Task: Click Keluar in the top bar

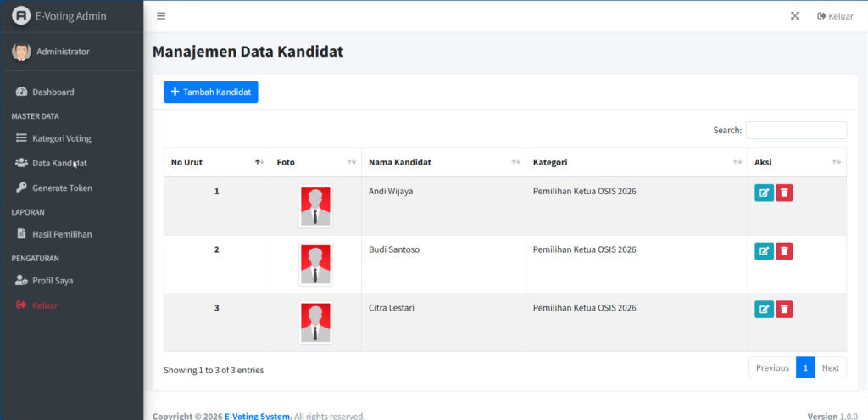Action: (x=835, y=16)
